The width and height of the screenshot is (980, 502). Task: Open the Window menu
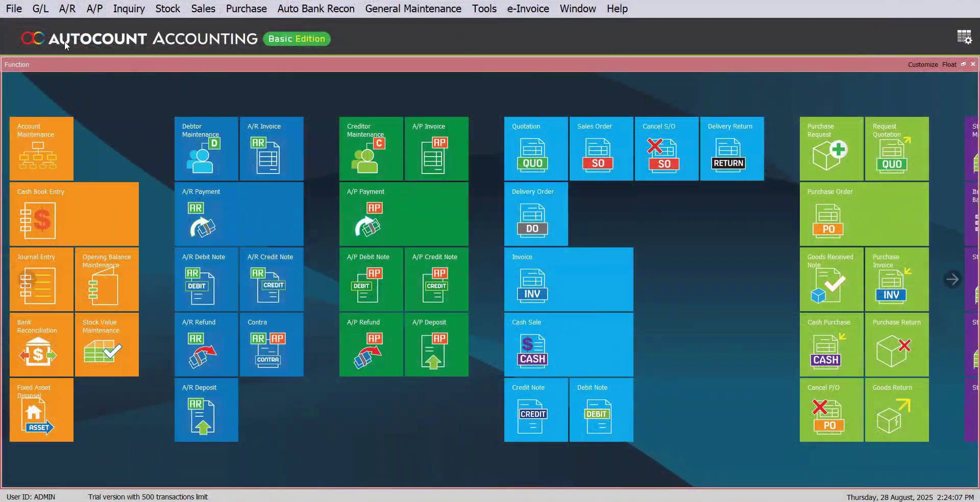click(x=578, y=9)
